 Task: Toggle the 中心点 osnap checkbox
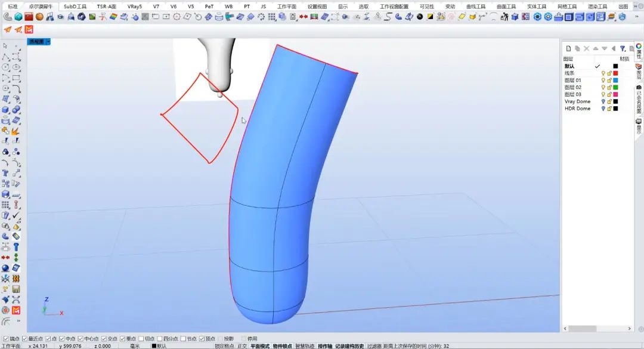(80, 339)
